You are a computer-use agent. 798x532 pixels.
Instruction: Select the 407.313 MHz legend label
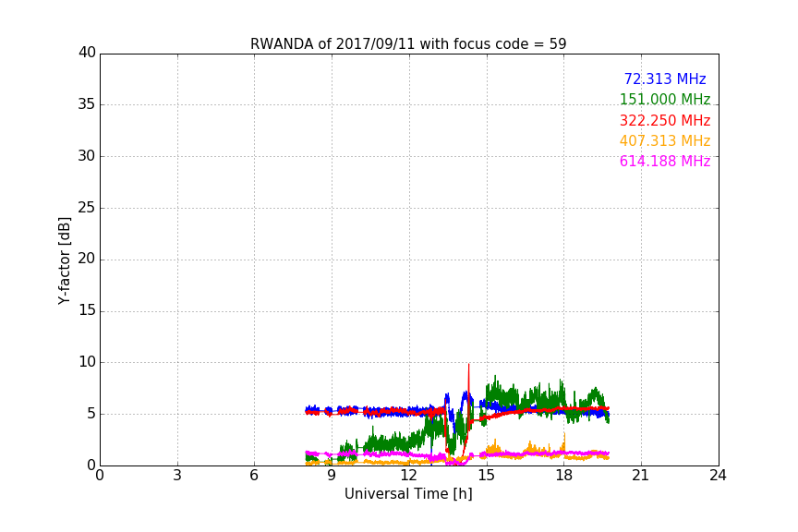(665, 140)
